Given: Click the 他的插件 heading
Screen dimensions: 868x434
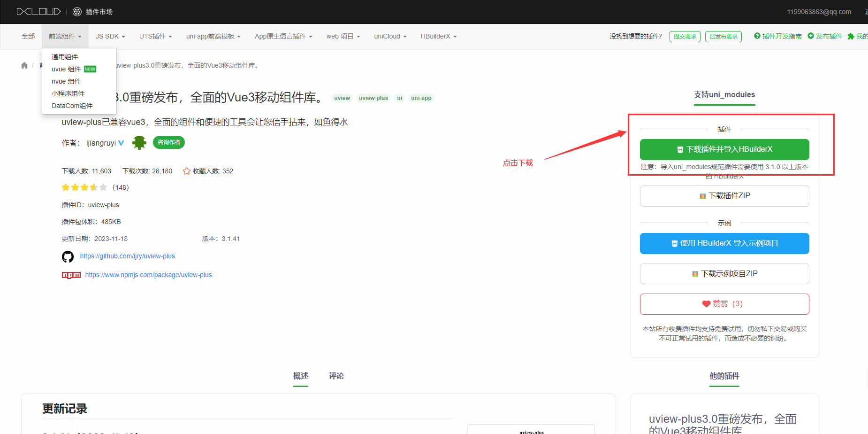Looking at the screenshot, I should pyautogui.click(x=724, y=376).
